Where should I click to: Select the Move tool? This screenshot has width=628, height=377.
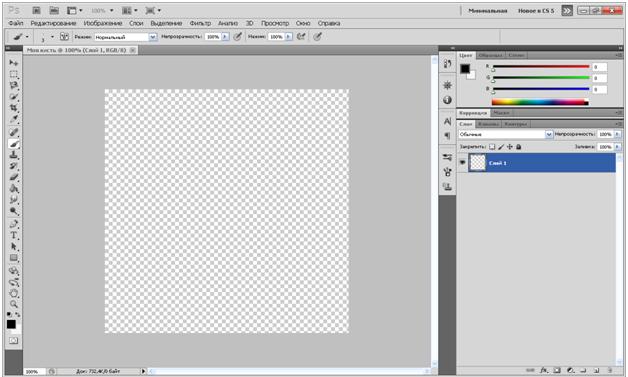(14, 63)
